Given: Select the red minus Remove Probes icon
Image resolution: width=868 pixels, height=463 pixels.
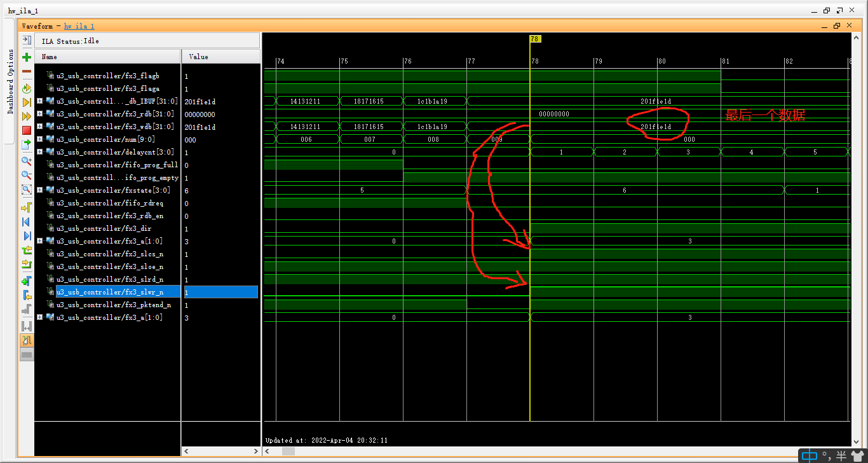Looking at the screenshot, I should (x=27, y=71).
